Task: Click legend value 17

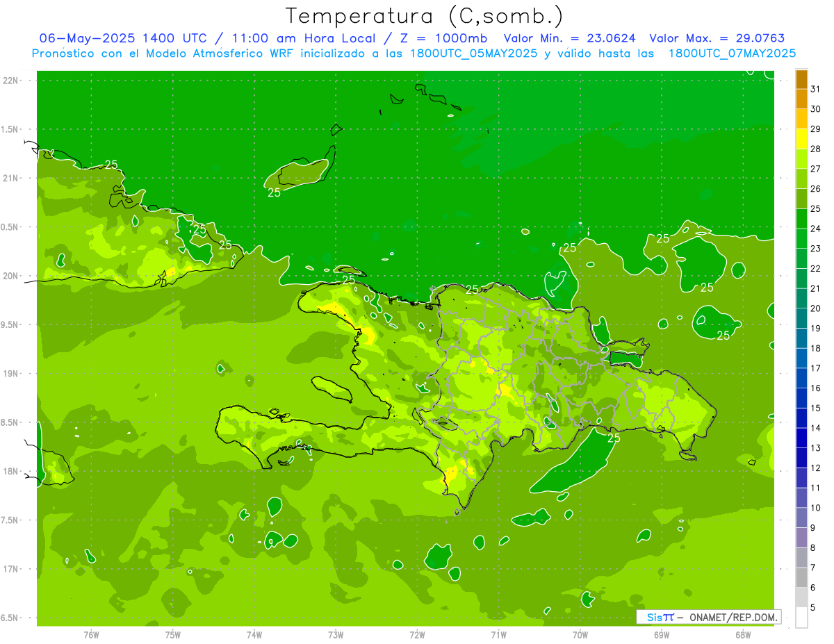Action: [816, 368]
